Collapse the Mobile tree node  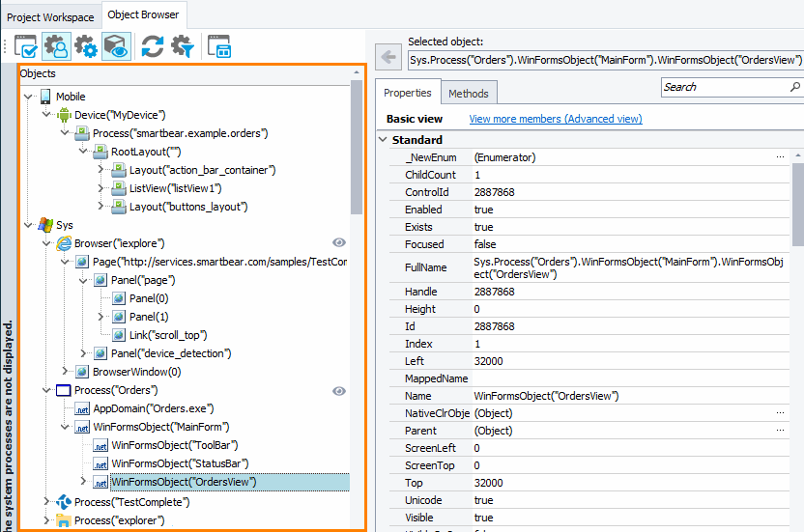point(27,97)
